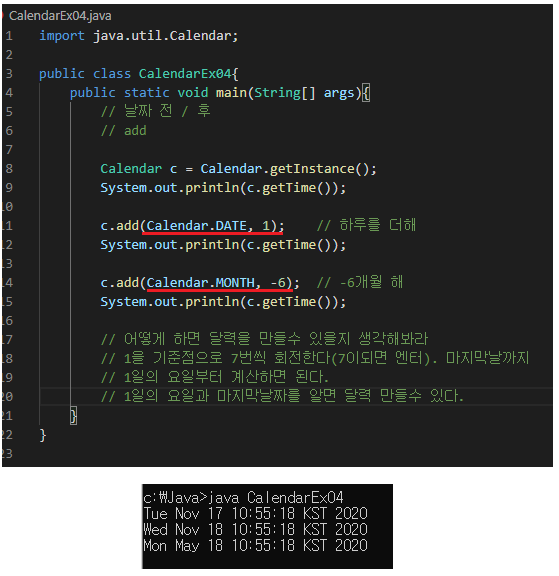Click the println statement on line 9

coord(223,188)
